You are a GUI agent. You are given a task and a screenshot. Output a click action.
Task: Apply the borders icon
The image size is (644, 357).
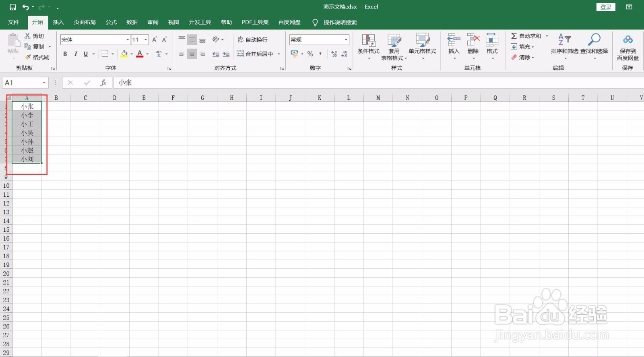click(x=105, y=54)
